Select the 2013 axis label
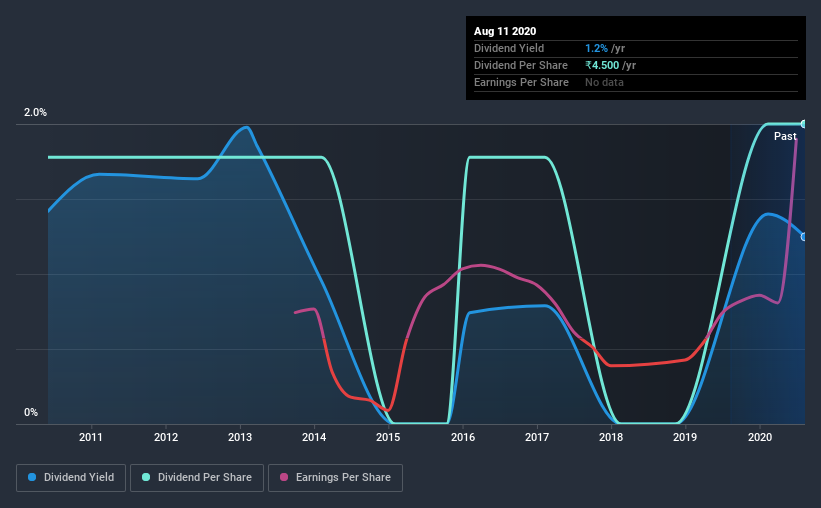The height and width of the screenshot is (508, 821). (240, 437)
